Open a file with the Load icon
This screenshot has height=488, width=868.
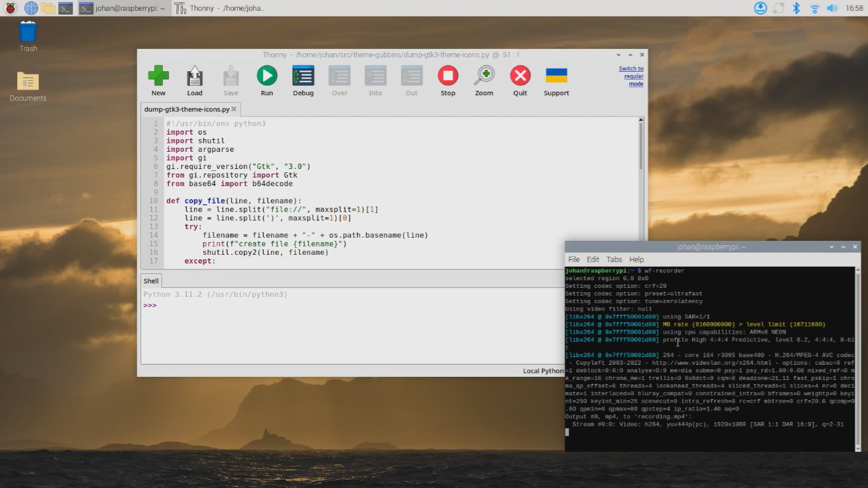(194, 76)
